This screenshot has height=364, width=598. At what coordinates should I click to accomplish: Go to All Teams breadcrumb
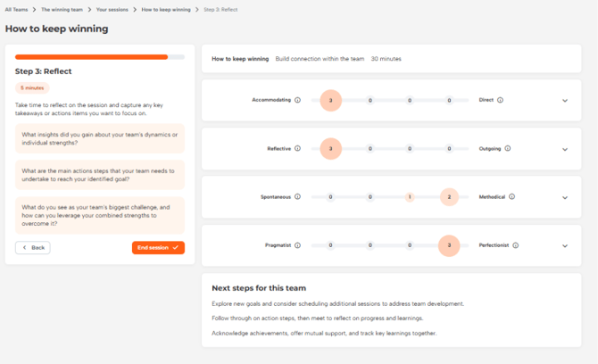tap(16, 9)
